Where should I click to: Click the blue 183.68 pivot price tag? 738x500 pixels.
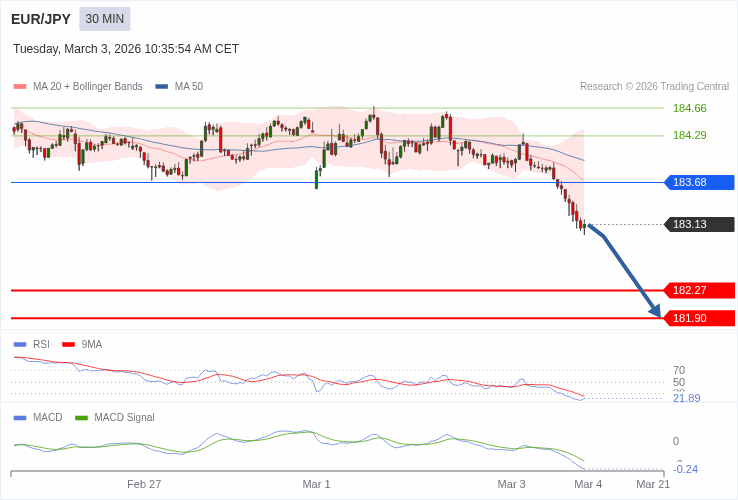pos(699,182)
